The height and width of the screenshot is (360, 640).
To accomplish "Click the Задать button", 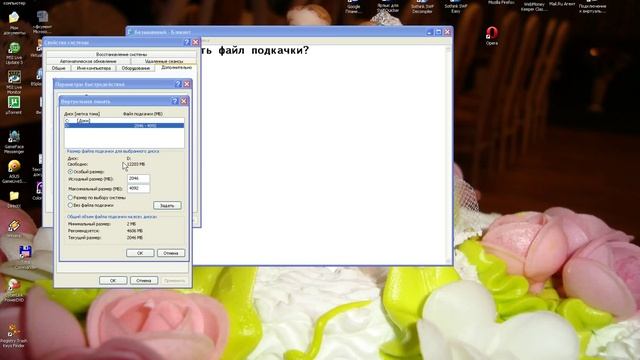I will coord(167,205).
